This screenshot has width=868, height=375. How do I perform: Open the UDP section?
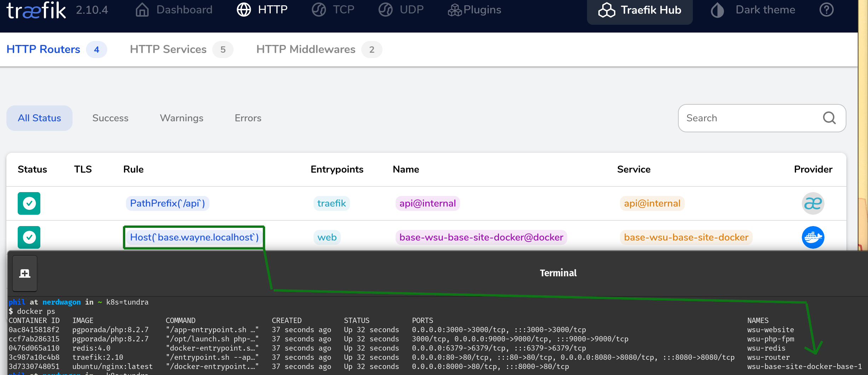401,10
